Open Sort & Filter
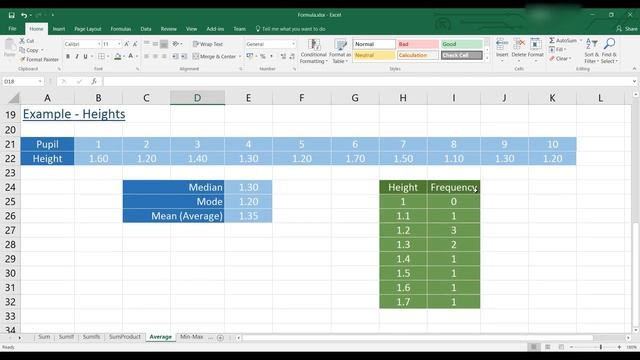Image resolution: width=640 pixels, height=360 pixels. point(591,51)
